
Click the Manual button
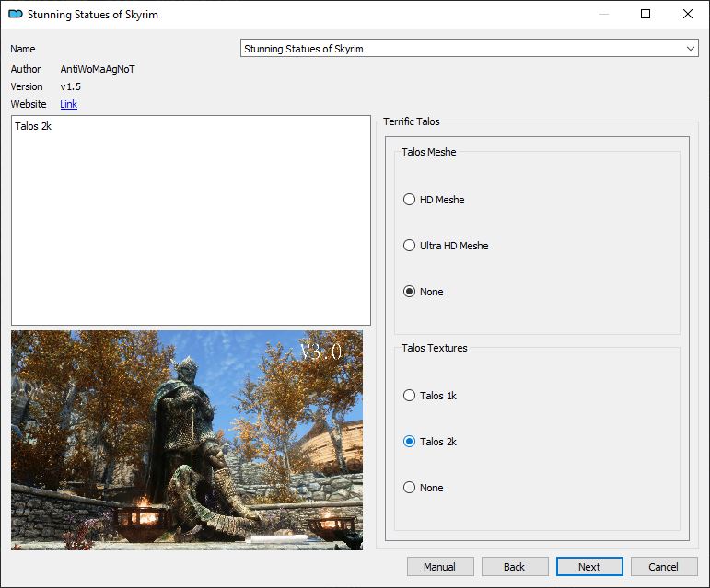click(440, 566)
